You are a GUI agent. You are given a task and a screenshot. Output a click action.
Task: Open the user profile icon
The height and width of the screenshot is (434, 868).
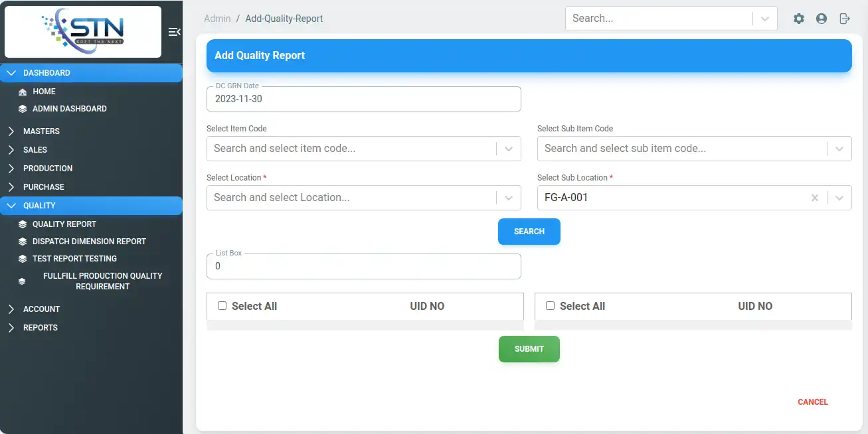[822, 19]
